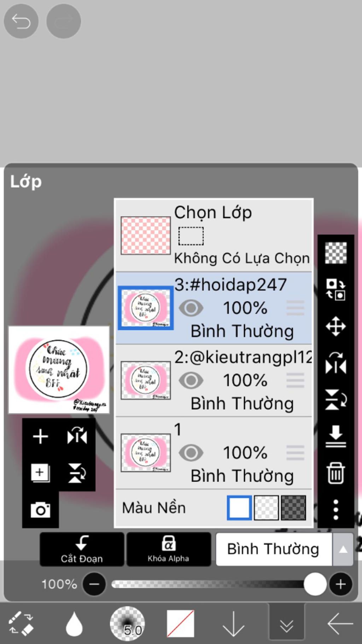362x644 pixels.
Task: Expand the Bình Thường blend mode arrow
Action: tap(343, 549)
